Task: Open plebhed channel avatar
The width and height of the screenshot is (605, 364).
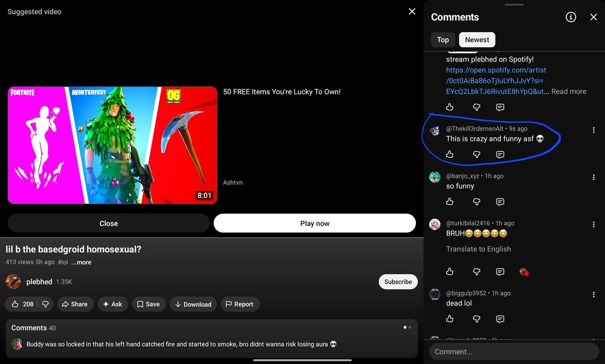Action: [x=13, y=282]
